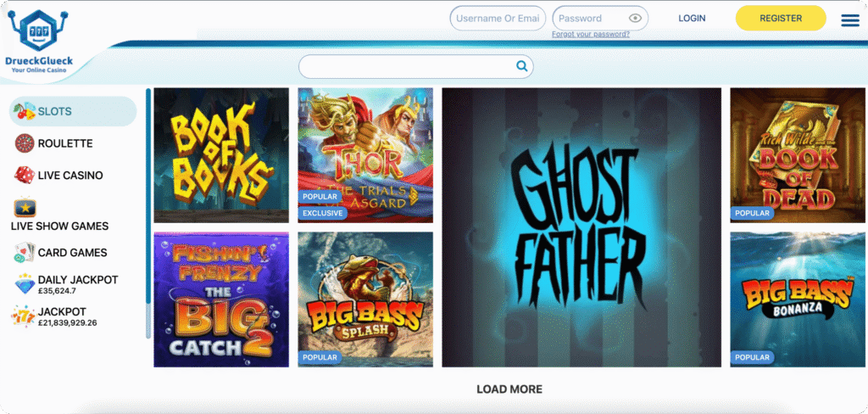Select the CARD GAMES category

pyautogui.click(x=73, y=252)
